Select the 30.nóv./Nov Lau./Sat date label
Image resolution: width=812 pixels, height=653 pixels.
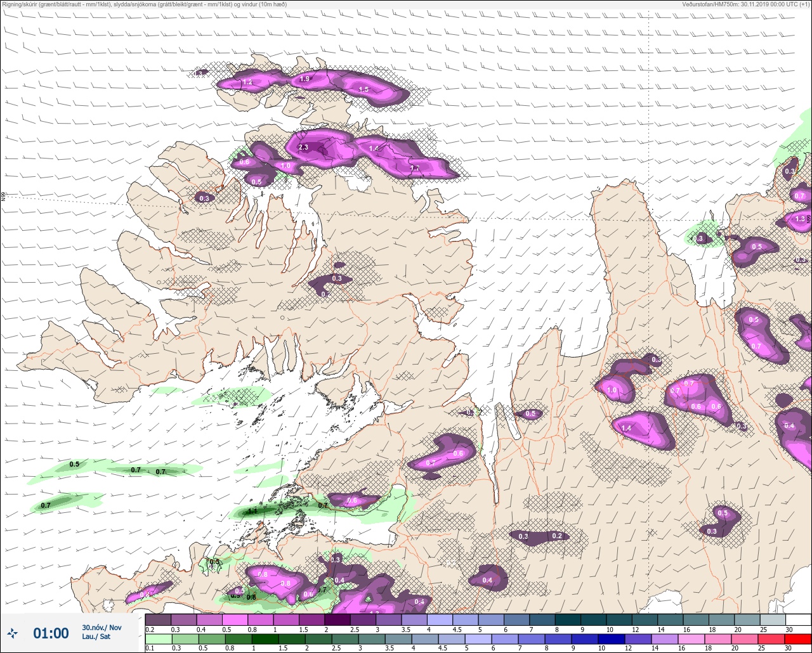pos(101,632)
